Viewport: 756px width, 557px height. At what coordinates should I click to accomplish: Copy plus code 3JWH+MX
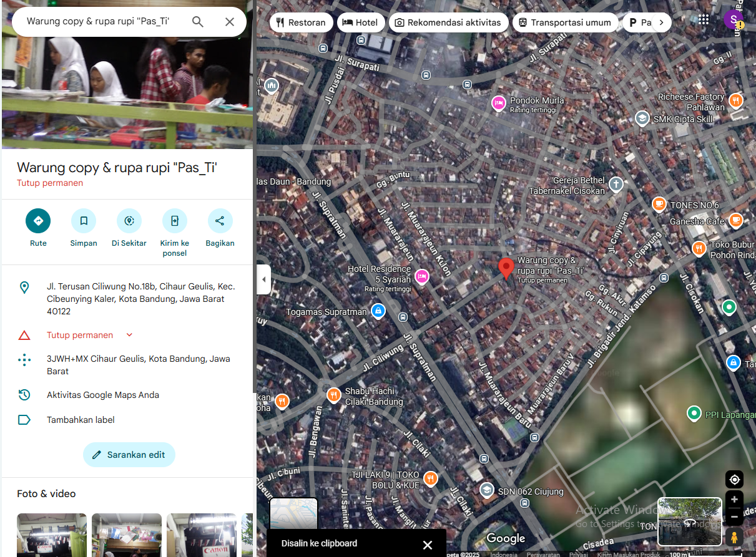click(x=127, y=365)
